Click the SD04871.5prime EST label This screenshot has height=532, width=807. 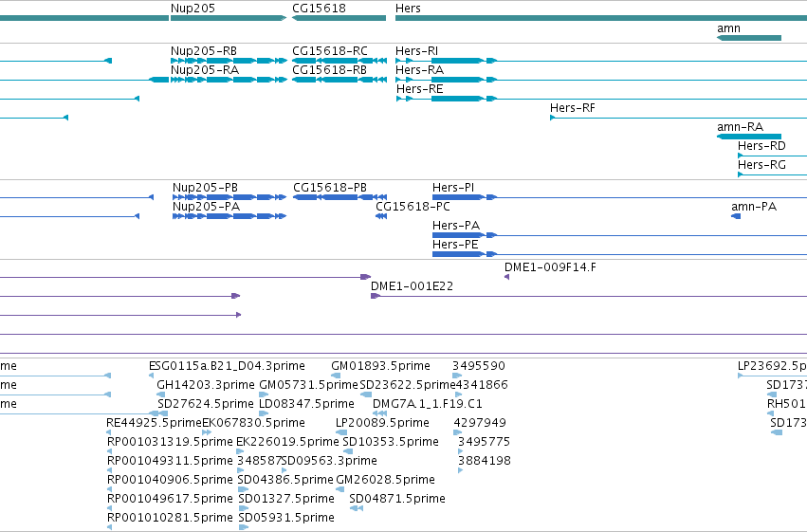tap(396, 500)
